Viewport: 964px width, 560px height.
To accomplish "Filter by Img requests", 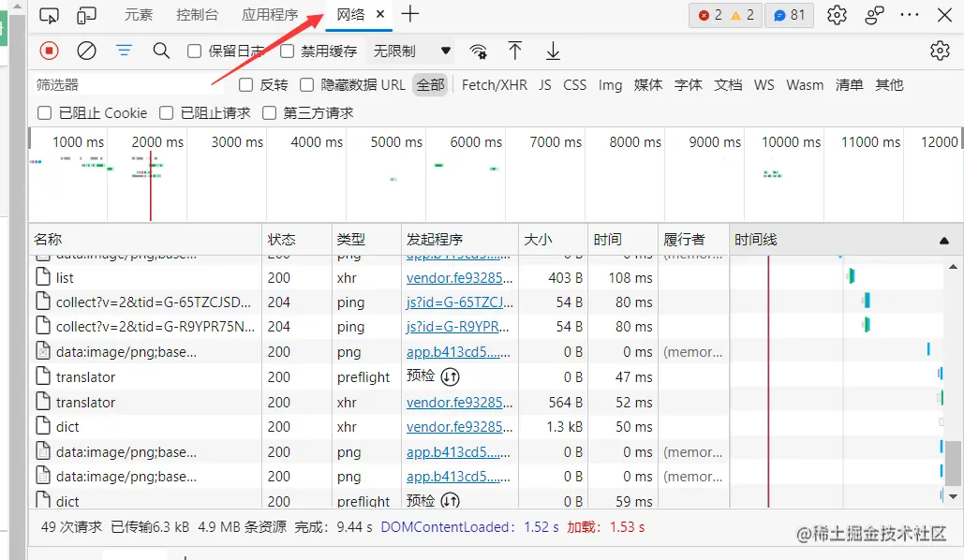I will pyautogui.click(x=611, y=85).
